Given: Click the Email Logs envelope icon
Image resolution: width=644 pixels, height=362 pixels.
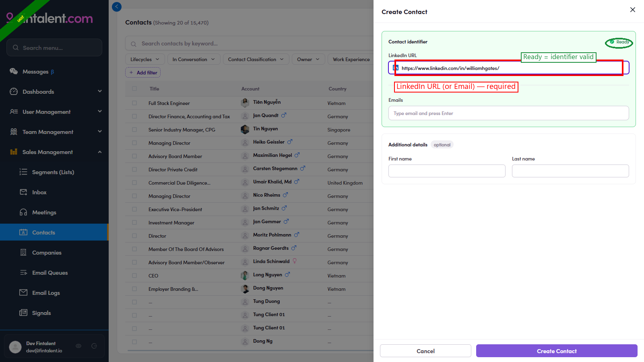Looking at the screenshot, I should 23,292.
